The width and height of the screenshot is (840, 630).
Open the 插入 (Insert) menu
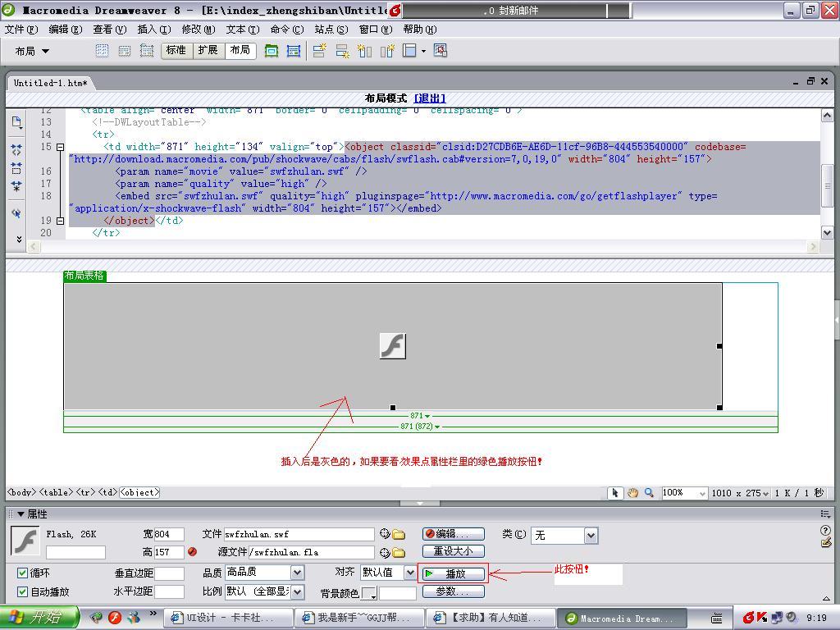tap(153, 30)
